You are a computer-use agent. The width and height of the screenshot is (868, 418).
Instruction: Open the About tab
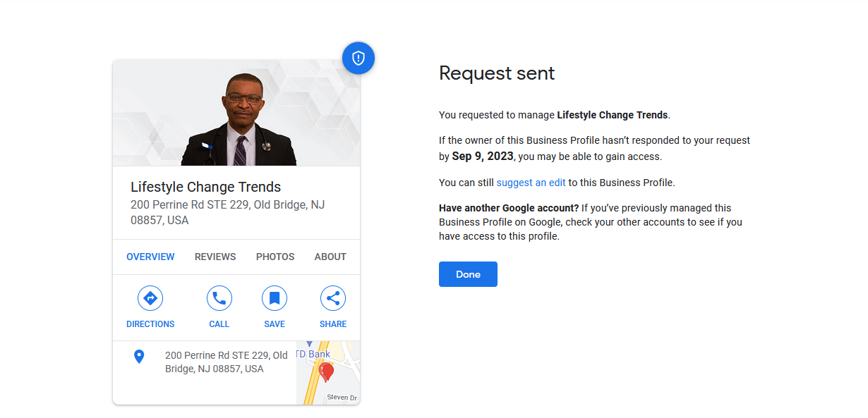[330, 257]
